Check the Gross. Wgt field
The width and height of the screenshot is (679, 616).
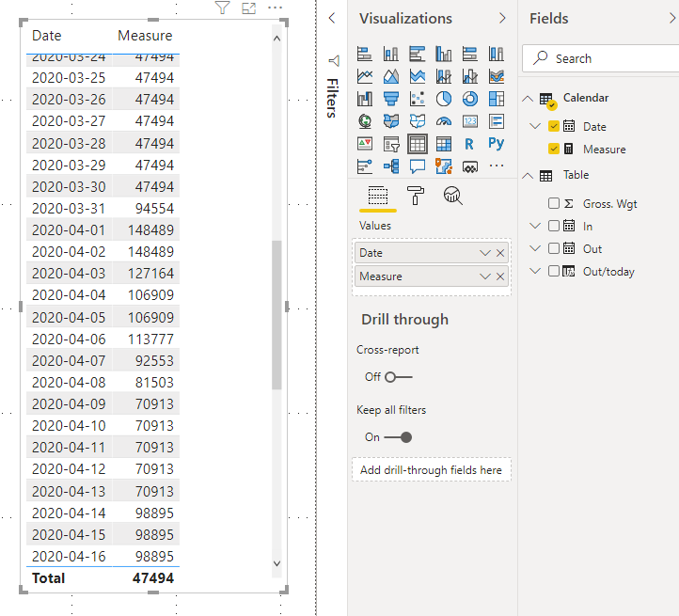553,203
